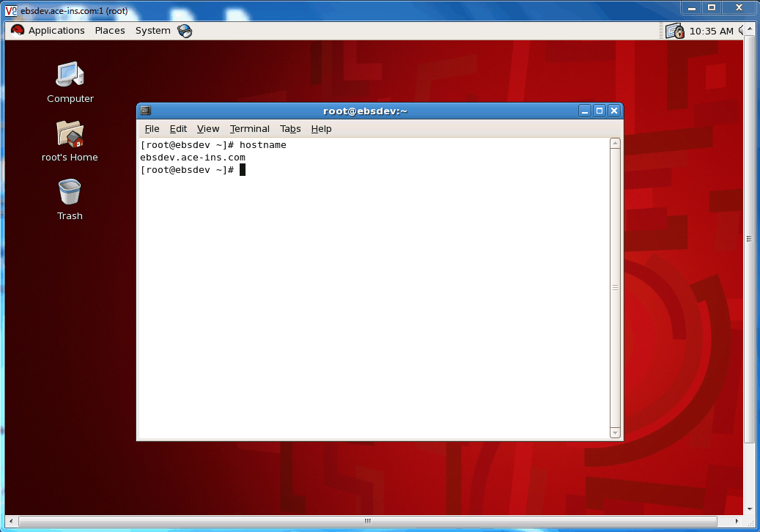Open the Computer desktop icon
The height and width of the screenshot is (532, 760).
[70, 74]
